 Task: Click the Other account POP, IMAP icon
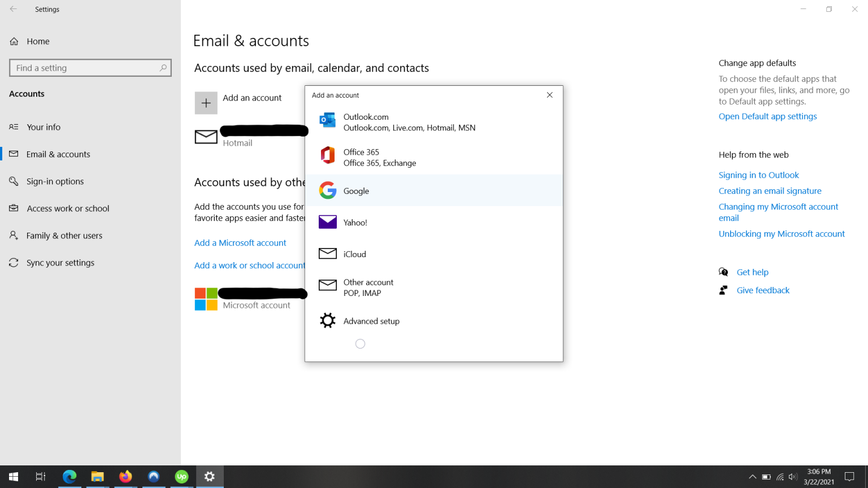(x=327, y=285)
